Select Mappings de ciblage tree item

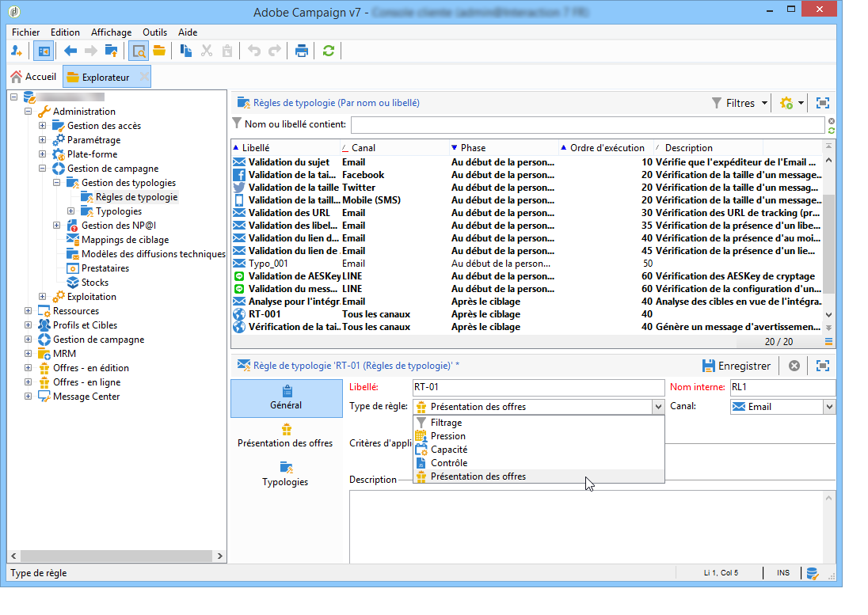[x=125, y=240]
